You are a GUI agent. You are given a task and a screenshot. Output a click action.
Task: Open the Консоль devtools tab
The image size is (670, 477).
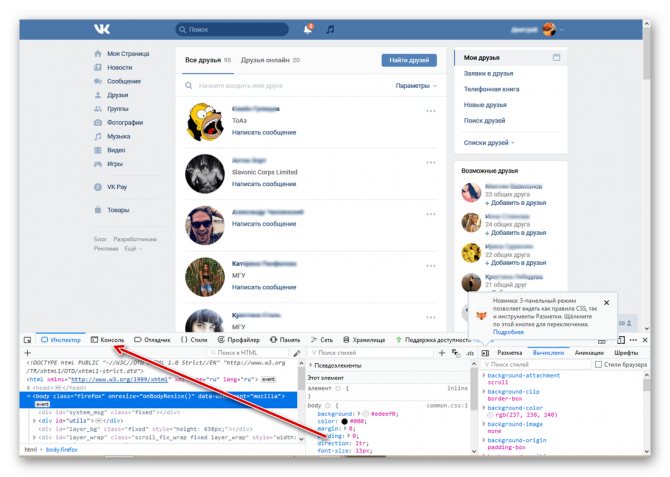[x=107, y=340]
